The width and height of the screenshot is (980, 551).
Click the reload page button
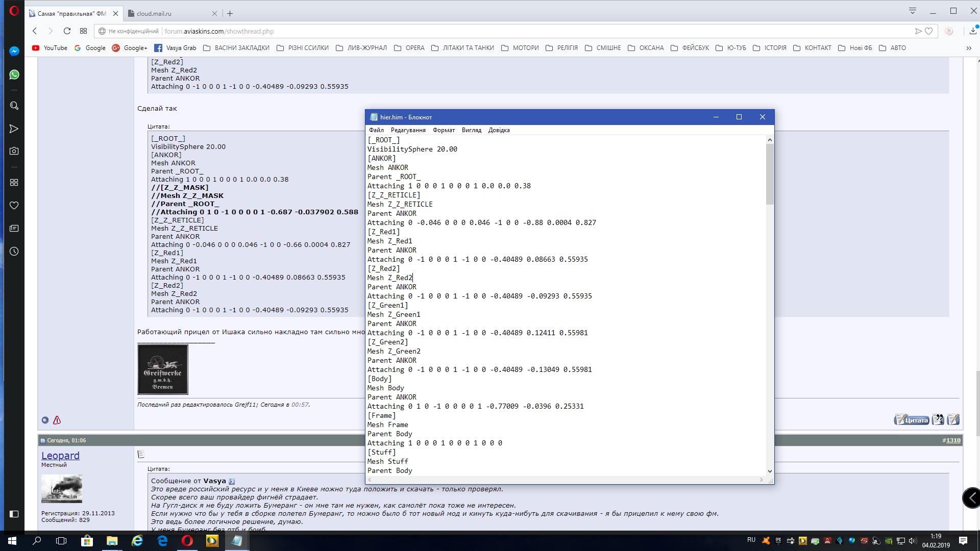tap(67, 31)
